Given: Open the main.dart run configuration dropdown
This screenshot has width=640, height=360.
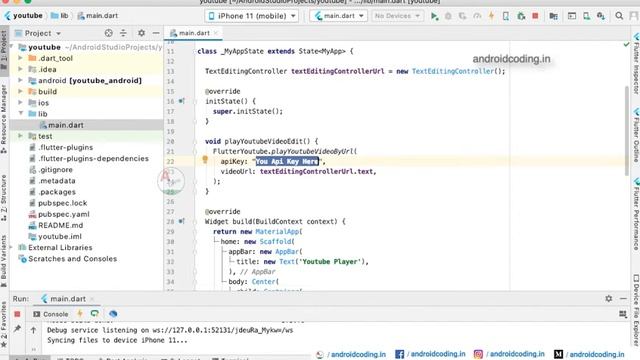Looking at the screenshot, I should click(339, 16).
